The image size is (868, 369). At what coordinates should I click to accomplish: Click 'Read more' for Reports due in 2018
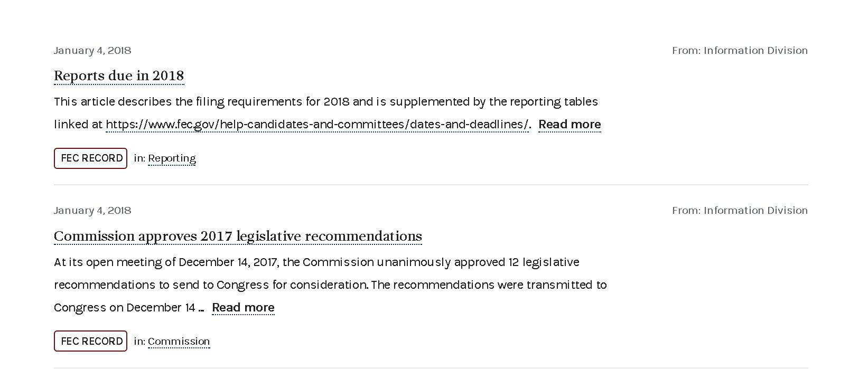(570, 124)
